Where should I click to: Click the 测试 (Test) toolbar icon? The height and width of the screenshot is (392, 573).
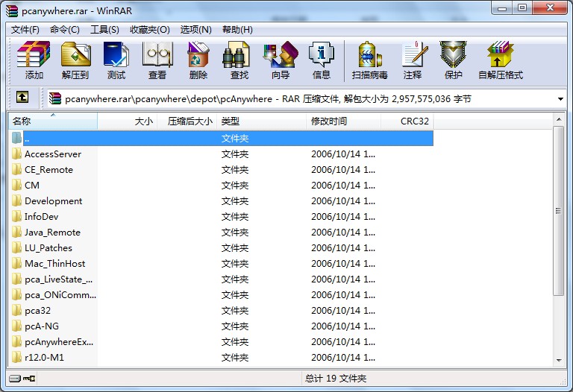pyautogui.click(x=116, y=54)
